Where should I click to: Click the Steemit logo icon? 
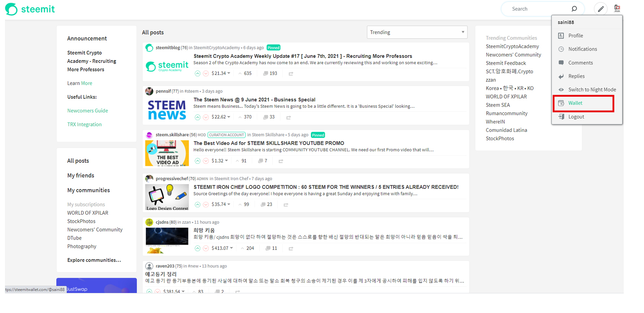(11, 9)
